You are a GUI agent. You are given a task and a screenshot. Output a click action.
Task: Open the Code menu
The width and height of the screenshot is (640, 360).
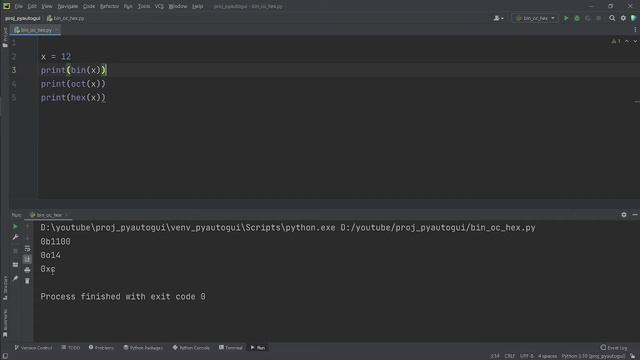click(x=89, y=6)
